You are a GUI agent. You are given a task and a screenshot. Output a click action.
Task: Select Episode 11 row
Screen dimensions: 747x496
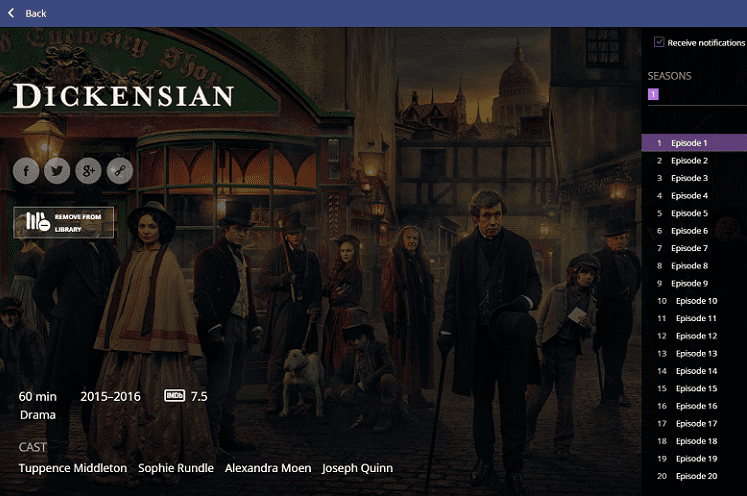pyautogui.click(x=694, y=318)
